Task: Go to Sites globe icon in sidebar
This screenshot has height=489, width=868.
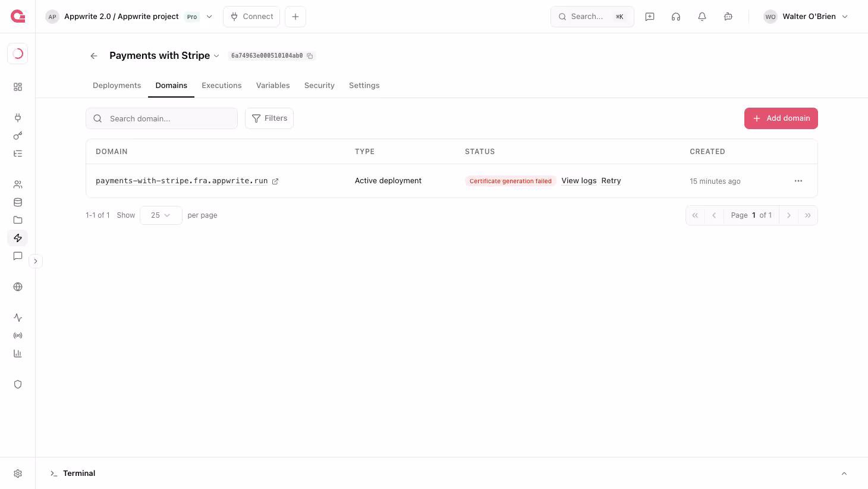Action: click(18, 287)
